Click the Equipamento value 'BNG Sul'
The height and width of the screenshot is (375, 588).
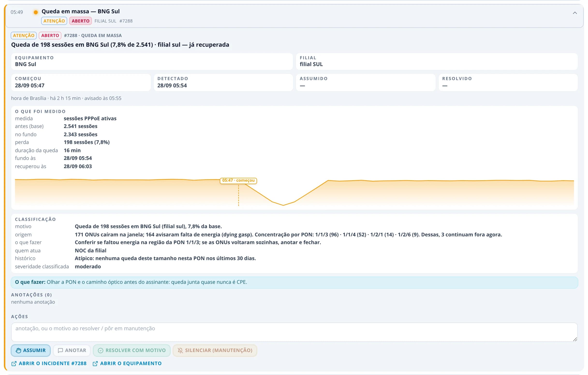(x=26, y=64)
